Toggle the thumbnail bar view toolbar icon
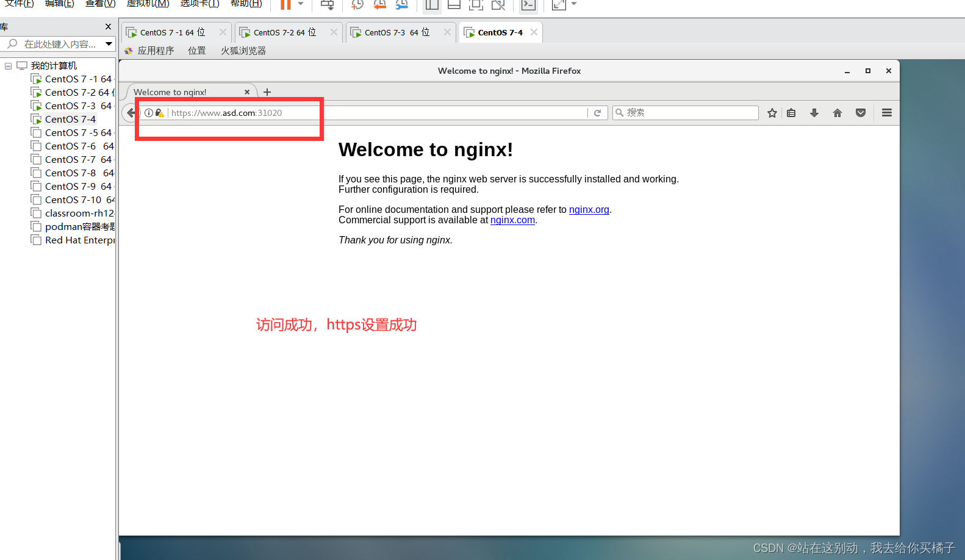The width and height of the screenshot is (965, 560). [454, 4]
